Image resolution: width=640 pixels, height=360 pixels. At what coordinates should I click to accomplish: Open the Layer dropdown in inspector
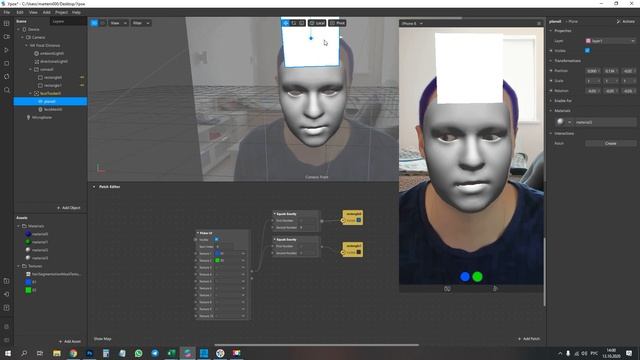coord(610,41)
